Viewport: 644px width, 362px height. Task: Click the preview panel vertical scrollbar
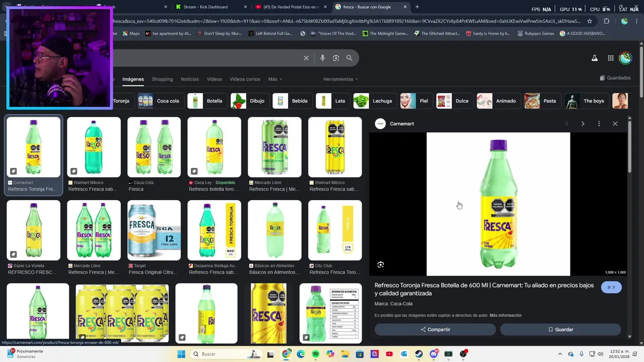point(629,146)
